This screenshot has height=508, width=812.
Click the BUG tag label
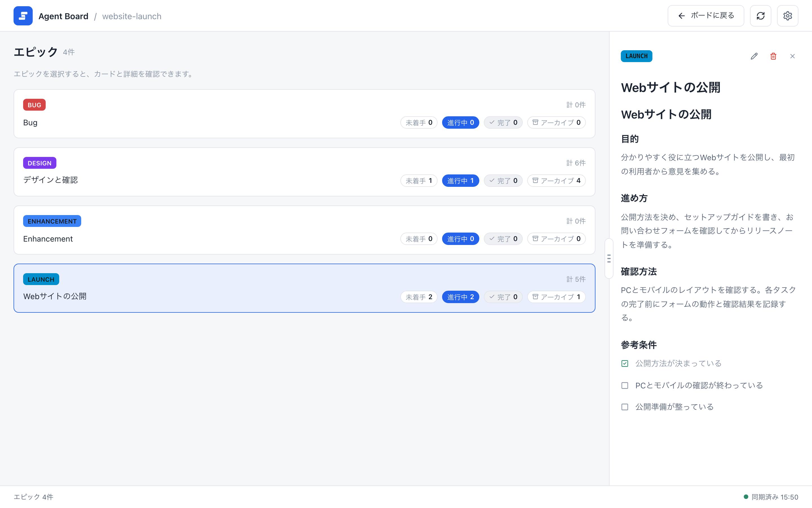point(34,105)
